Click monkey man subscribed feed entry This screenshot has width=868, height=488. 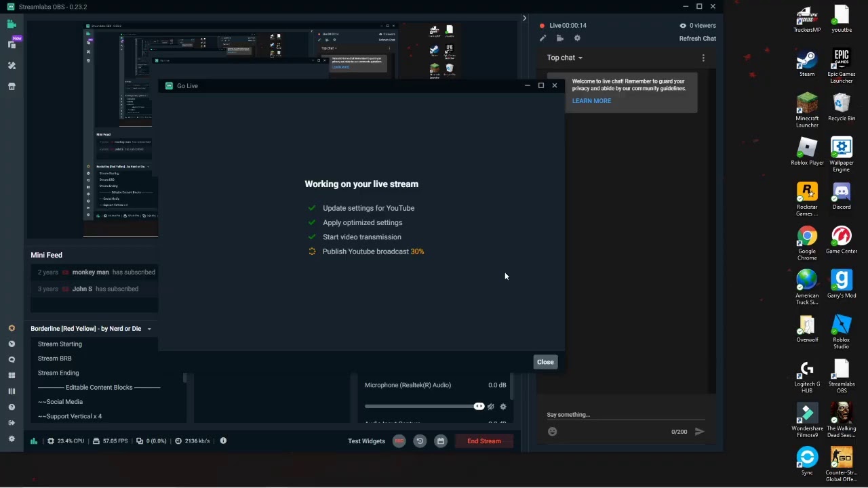click(x=94, y=272)
